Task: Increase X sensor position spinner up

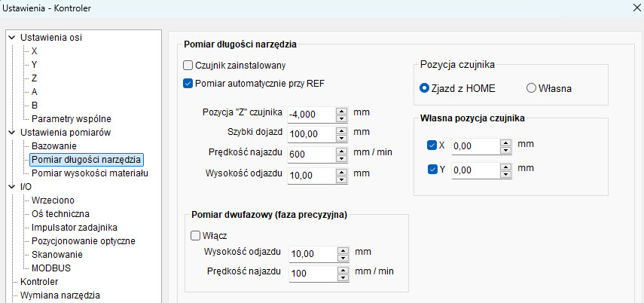Action: coord(505,142)
